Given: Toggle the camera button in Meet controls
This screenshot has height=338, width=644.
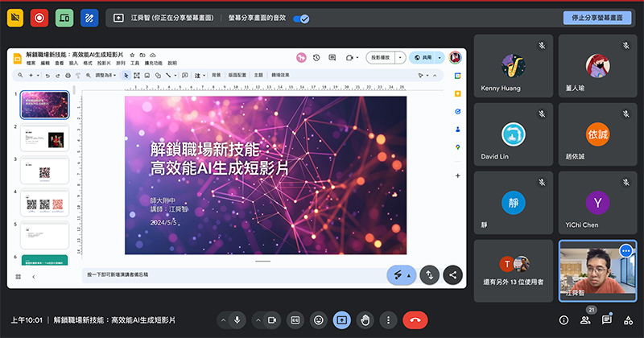Looking at the screenshot, I should tap(272, 320).
